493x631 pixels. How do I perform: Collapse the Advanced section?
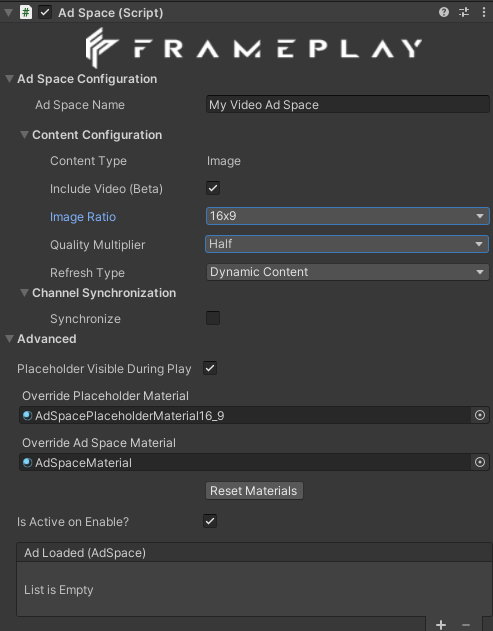(x=9, y=339)
